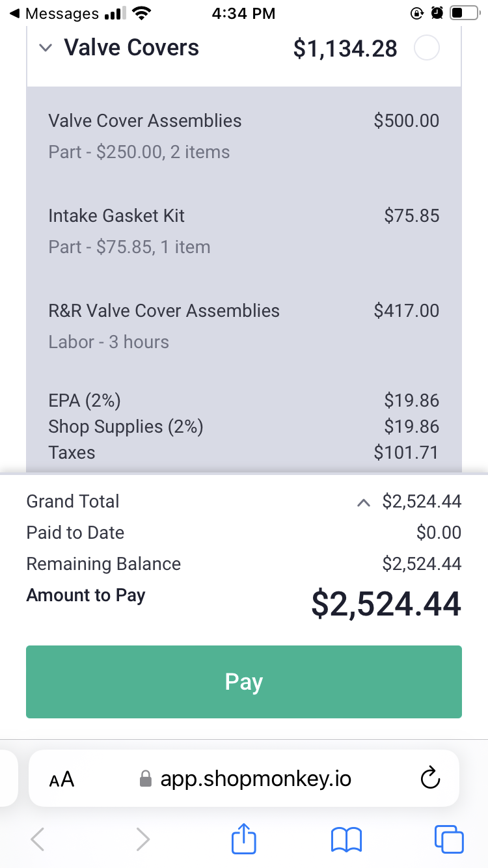488x868 pixels.
Task: Expand the Grand Total breakdown caret
Action: pos(364,502)
